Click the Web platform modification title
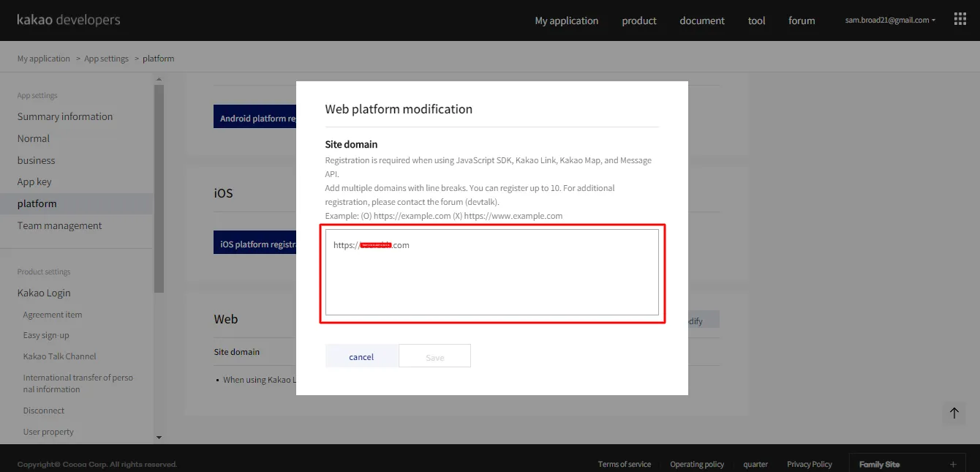Viewport: 980px width, 472px height. (x=399, y=109)
